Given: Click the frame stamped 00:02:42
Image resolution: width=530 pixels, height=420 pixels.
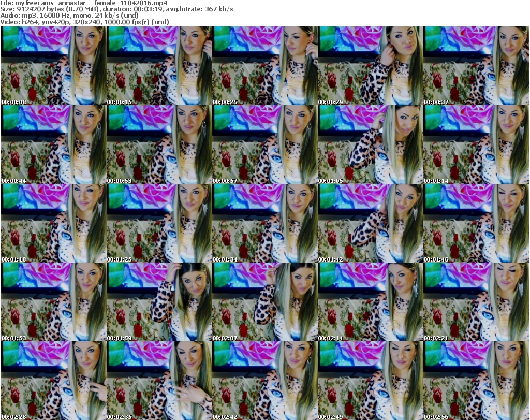Looking at the screenshot, I should coord(265,381).
